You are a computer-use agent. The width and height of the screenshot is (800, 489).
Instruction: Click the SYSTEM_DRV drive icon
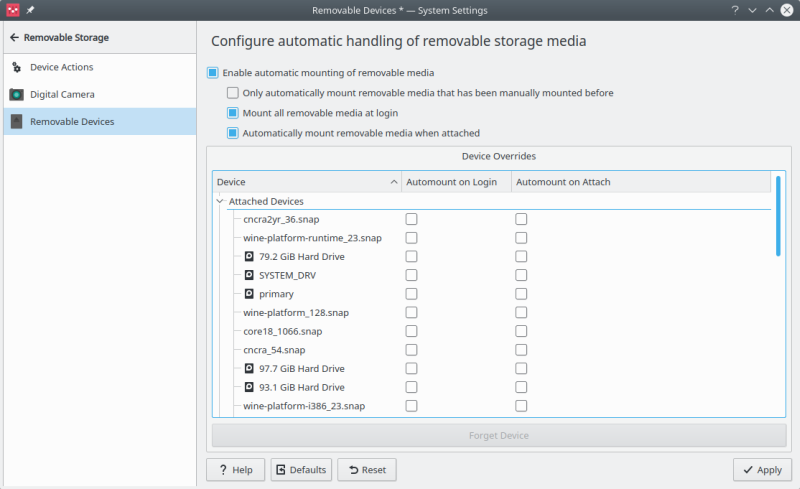coord(249,275)
